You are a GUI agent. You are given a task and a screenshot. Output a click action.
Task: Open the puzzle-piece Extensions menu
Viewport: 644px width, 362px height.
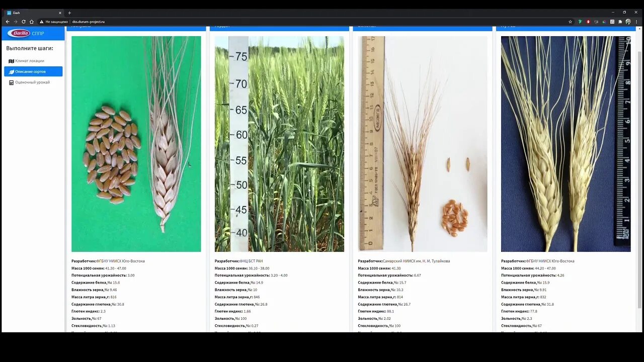coord(620,22)
